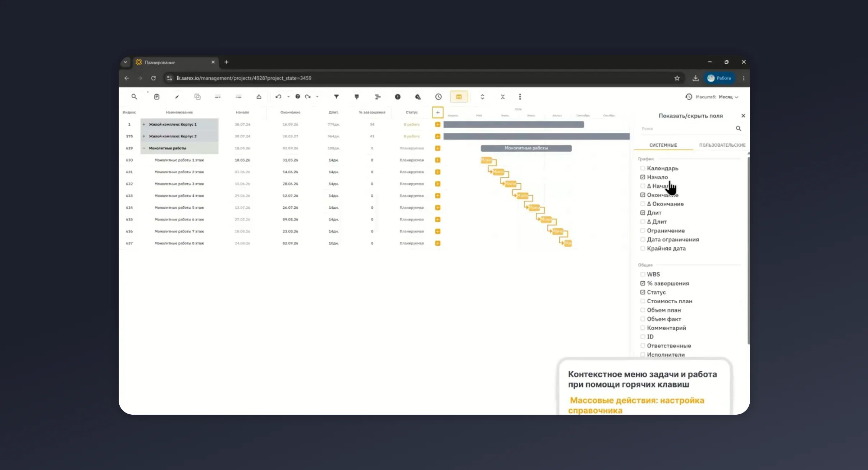Click the export upload icon
This screenshot has height=470, width=868.
click(259, 97)
